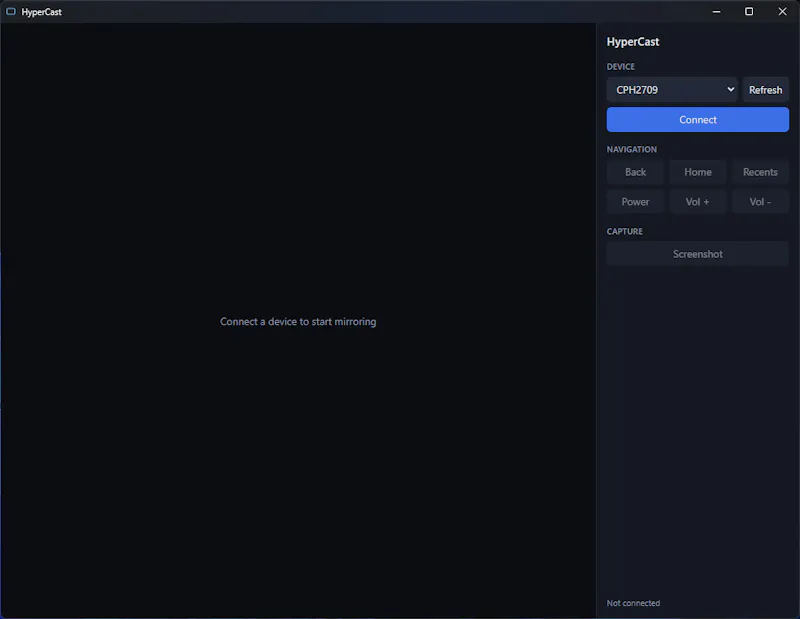
Task: Click the HyperCast title bar app icon
Action: 11,12
